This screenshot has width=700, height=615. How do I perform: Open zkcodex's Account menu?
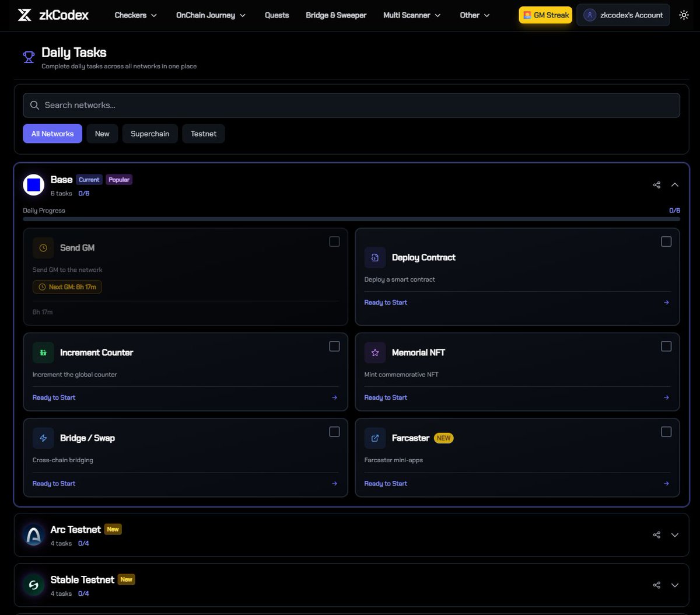click(624, 15)
